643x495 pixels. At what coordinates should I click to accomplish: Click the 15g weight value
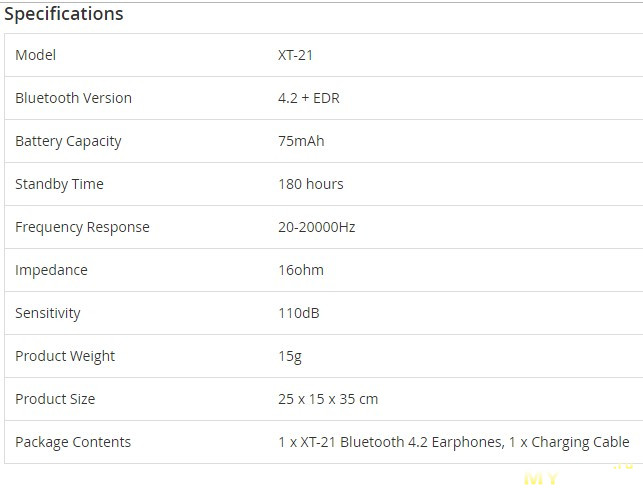[x=290, y=356]
